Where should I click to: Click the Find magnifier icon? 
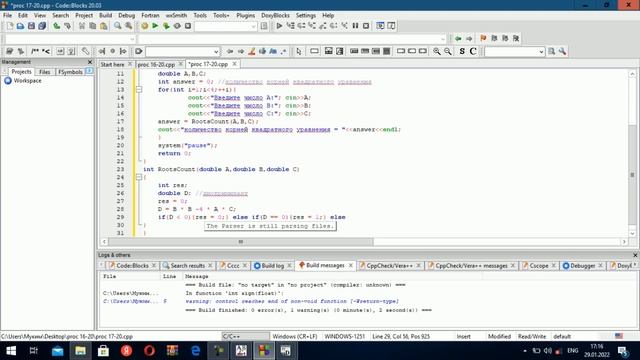point(118,26)
